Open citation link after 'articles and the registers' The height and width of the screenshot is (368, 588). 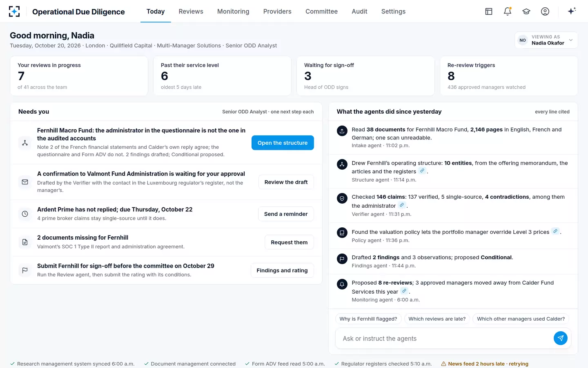pos(422,171)
